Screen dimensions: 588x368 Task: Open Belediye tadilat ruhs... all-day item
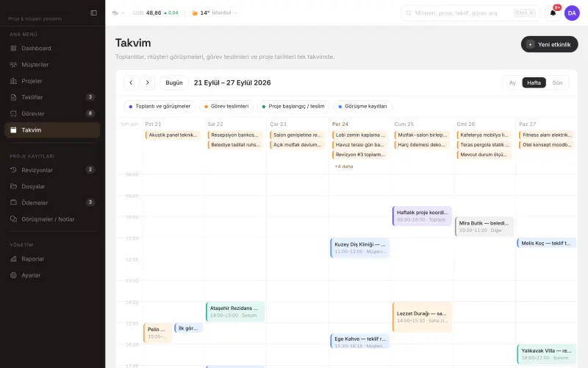click(x=235, y=144)
